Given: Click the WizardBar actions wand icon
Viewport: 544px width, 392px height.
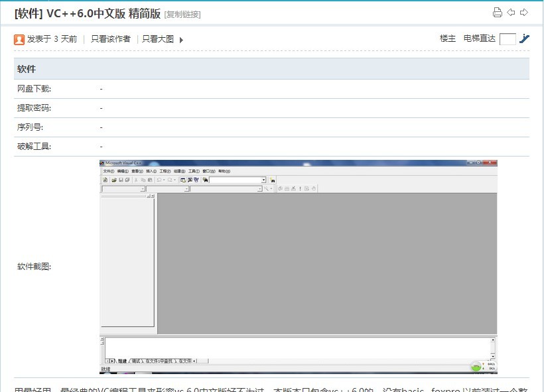Looking at the screenshot, I should pos(266,189).
